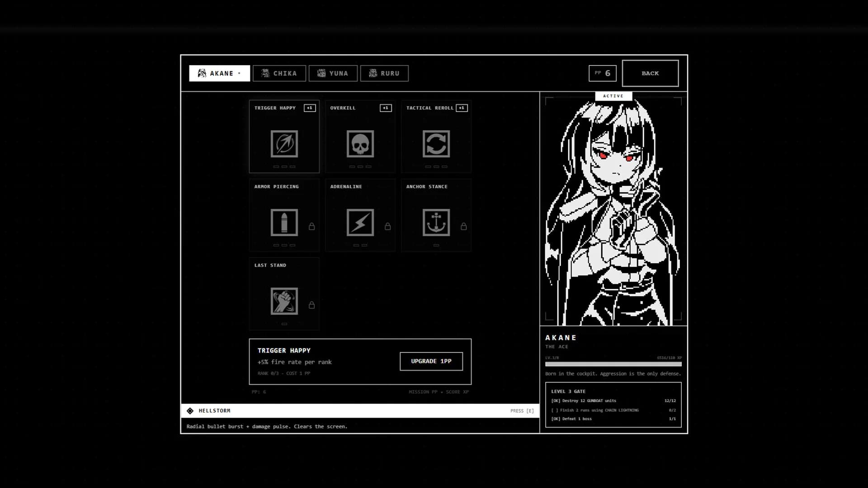Viewport: 868px width, 488px height.
Task: Click 'Defeat 1 boss' requirement
Action: tap(571, 419)
